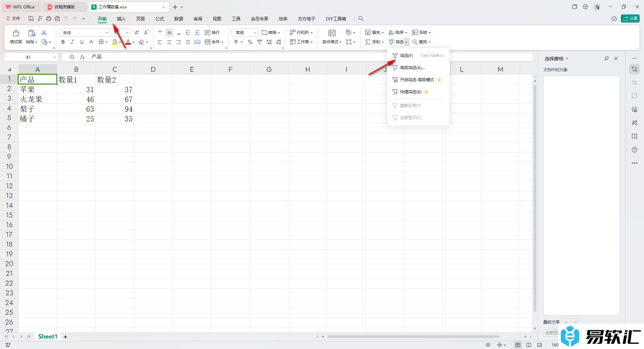Image resolution: width=644 pixels, height=349 pixels.
Task: Click the insert function fx icon
Action: point(83,57)
